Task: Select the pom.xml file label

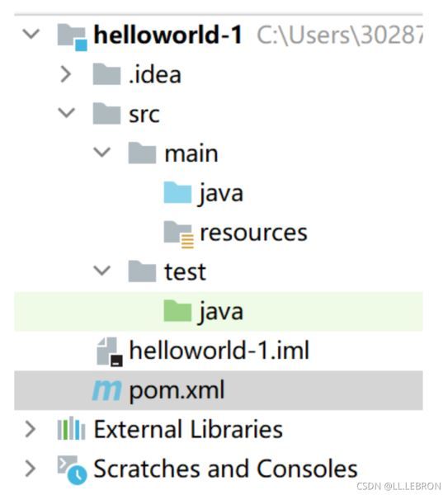Action: [177, 391]
